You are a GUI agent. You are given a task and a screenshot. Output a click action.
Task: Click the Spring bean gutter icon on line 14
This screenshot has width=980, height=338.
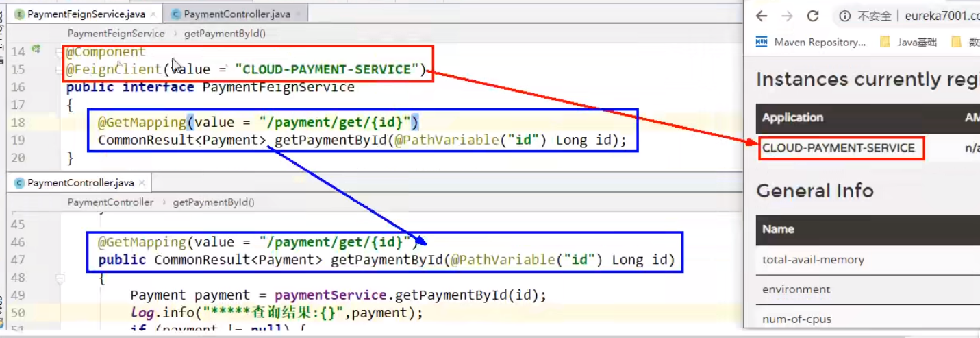click(36, 50)
